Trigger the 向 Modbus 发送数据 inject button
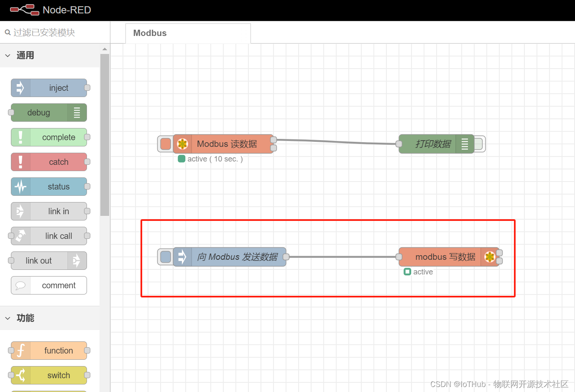Screen dimensions: 575x392 [166, 257]
